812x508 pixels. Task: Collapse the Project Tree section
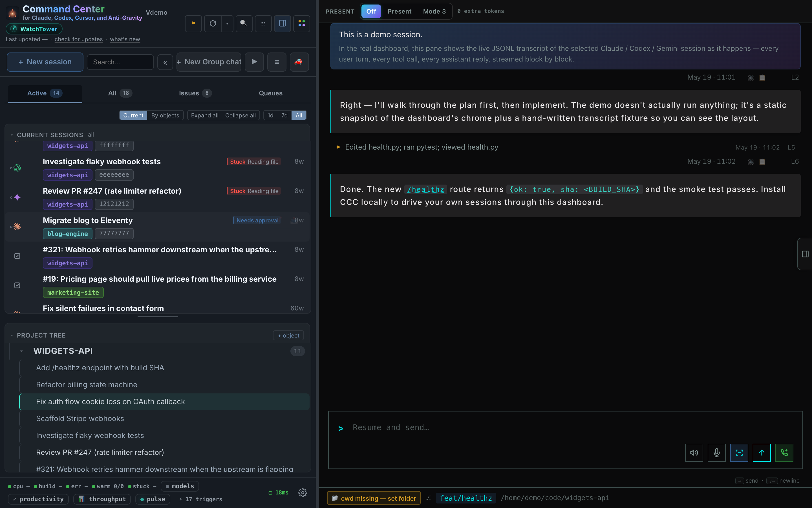tap(12, 335)
